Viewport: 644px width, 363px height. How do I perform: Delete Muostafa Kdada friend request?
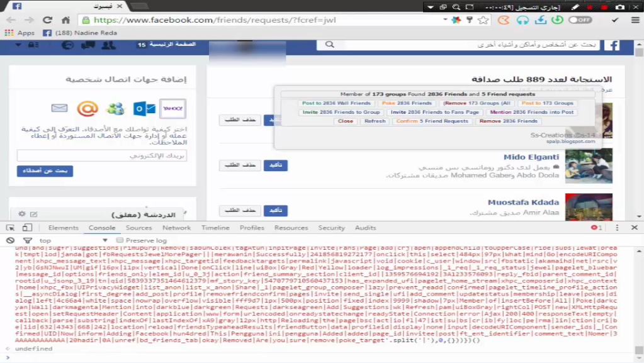(x=240, y=210)
